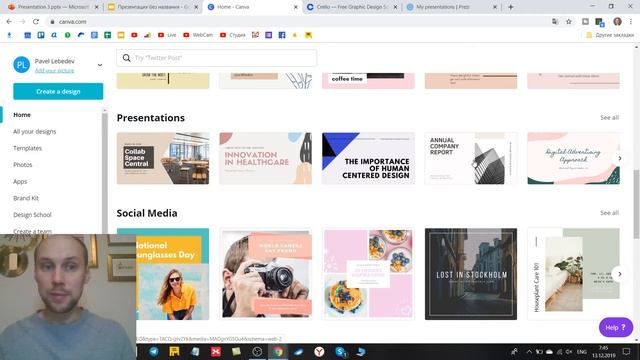Open the National Sunglasses Day template

point(172,274)
